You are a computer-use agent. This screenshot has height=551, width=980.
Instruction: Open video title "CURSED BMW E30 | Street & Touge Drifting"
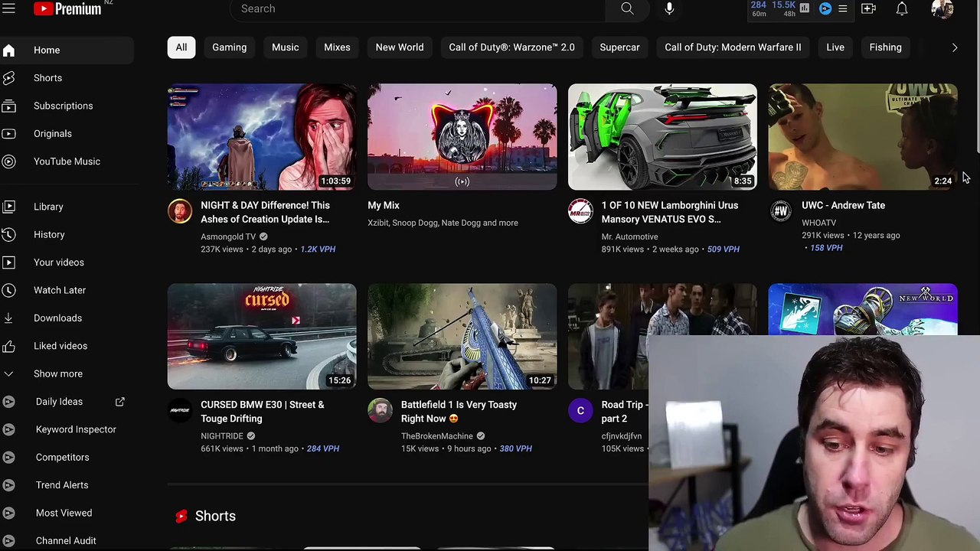tap(263, 412)
